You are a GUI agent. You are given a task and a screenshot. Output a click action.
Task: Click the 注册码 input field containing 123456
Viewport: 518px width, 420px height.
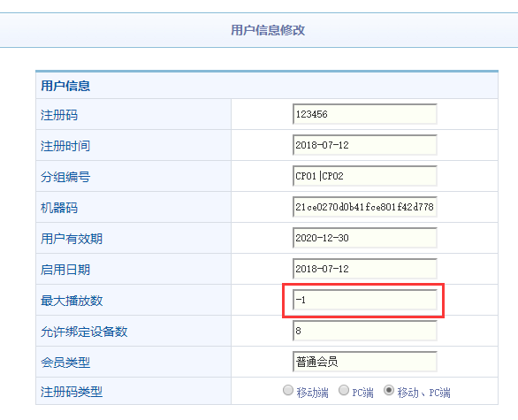pos(365,114)
